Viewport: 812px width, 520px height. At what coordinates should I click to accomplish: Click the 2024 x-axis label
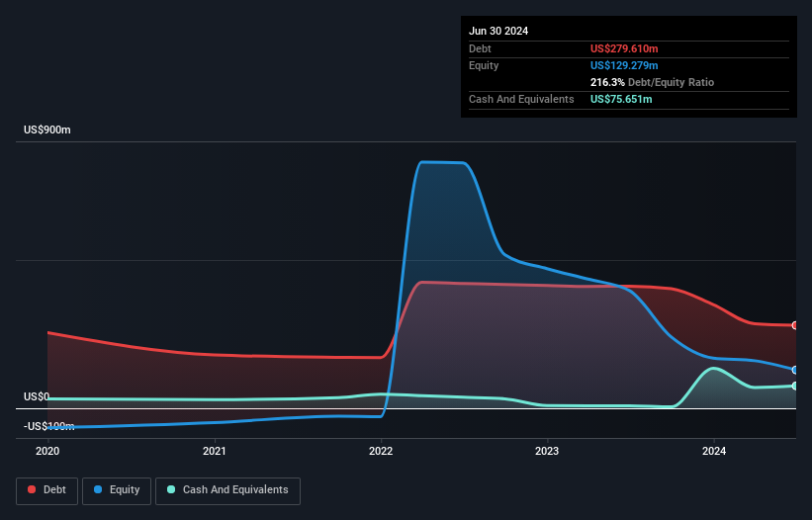point(714,451)
